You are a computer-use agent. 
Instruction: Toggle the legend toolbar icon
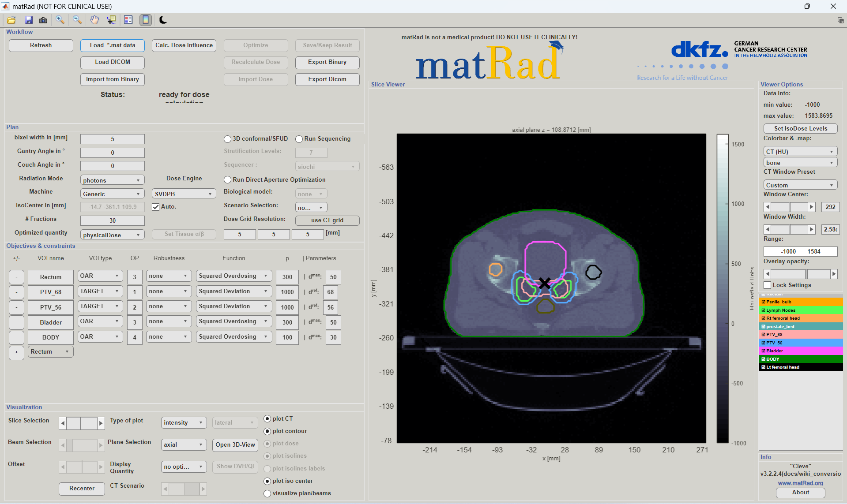128,20
